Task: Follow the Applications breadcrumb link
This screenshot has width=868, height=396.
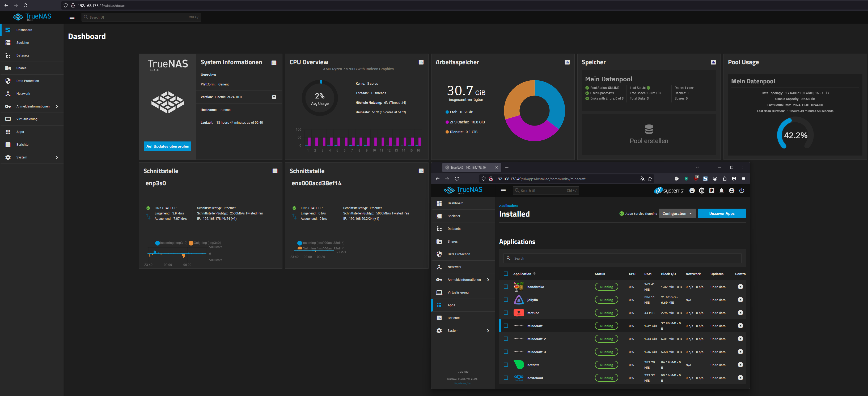Action: [x=509, y=206]
